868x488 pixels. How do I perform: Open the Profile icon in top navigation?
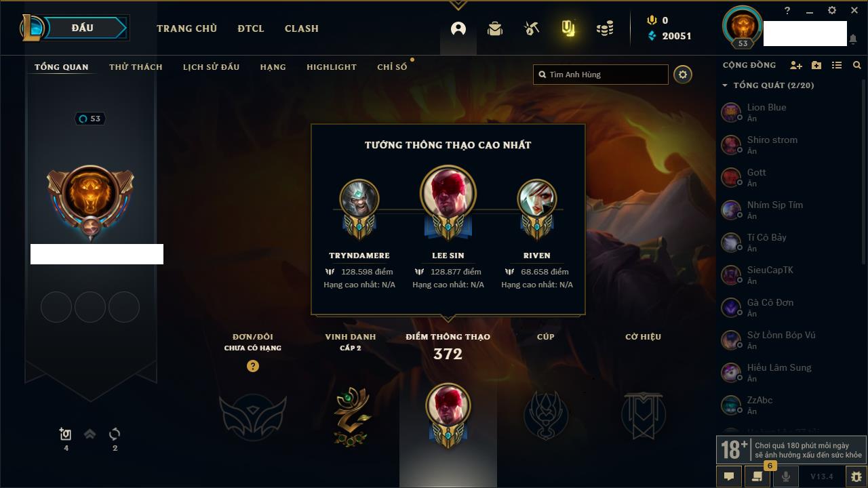(x=458, y=29)
